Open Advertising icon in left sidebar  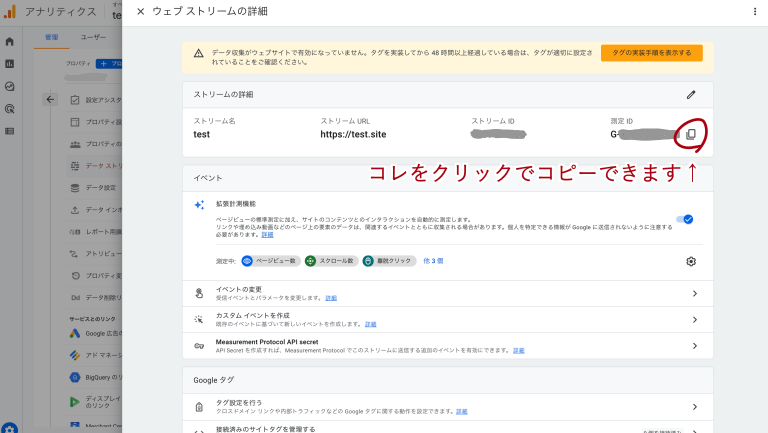click(9, 109)
